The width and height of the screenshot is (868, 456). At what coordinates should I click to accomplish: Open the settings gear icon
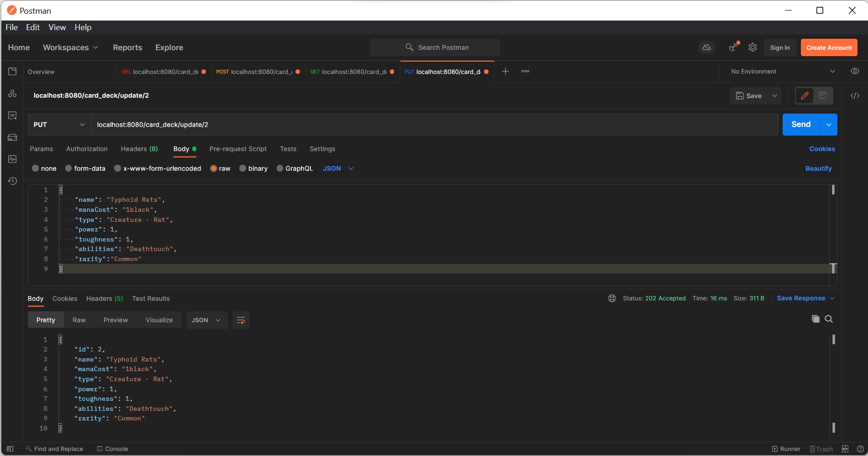752,47
